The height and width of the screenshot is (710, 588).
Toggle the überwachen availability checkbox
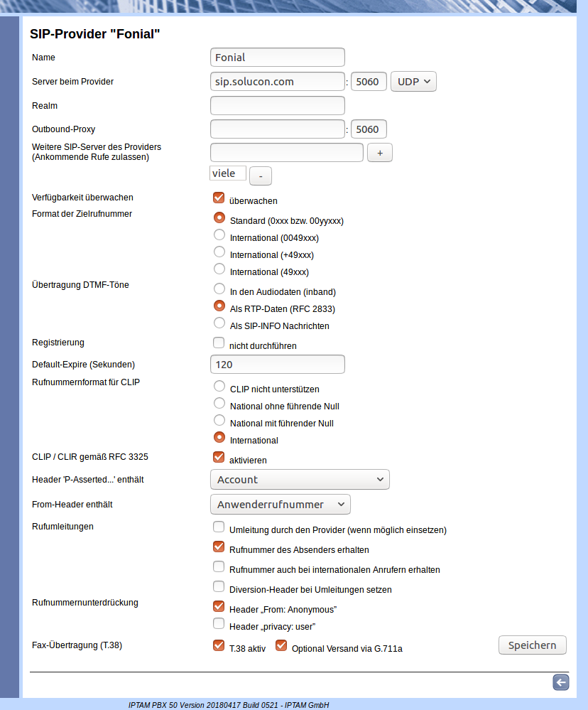coord(219,198)
